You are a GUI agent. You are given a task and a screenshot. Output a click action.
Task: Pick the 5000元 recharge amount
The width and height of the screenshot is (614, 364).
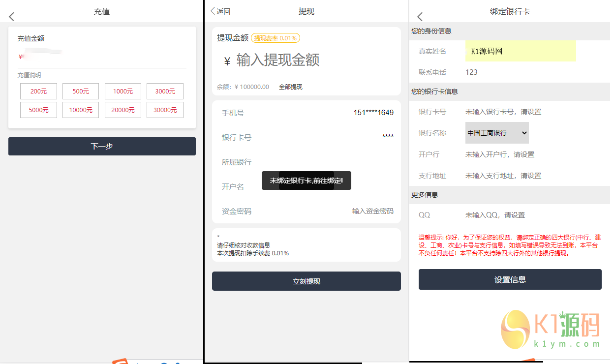click(38, 110)
